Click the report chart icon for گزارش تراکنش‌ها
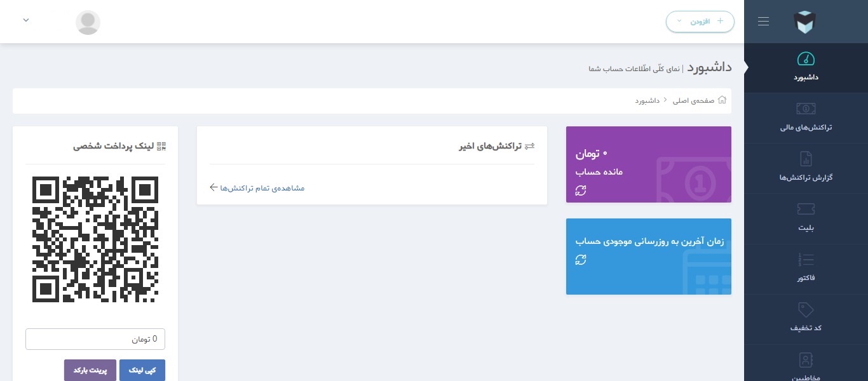Viewport: 868px width, 381px height. [x=806, y=159]
